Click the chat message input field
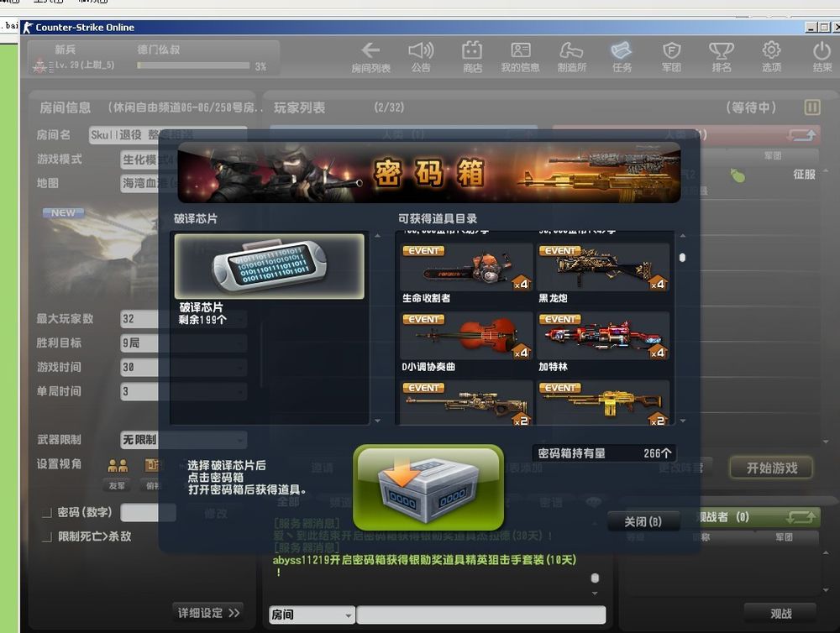The width and height of the screenshot is (840, 633). pos(481,615)
